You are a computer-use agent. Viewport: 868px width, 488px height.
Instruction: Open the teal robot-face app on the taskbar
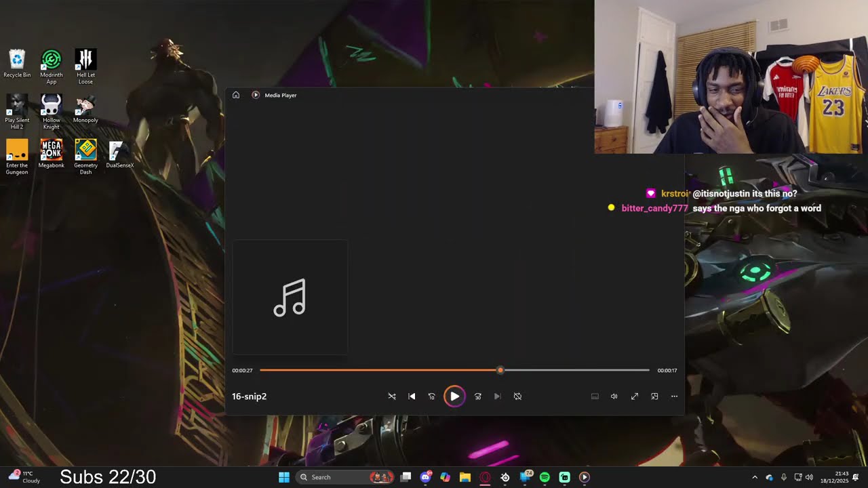[x=564, y=477]
